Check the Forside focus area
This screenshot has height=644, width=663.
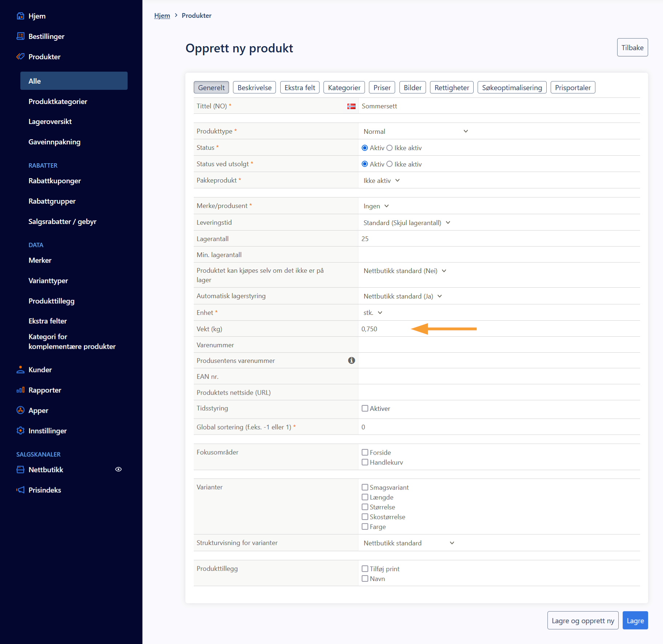(x=365, y=453)
